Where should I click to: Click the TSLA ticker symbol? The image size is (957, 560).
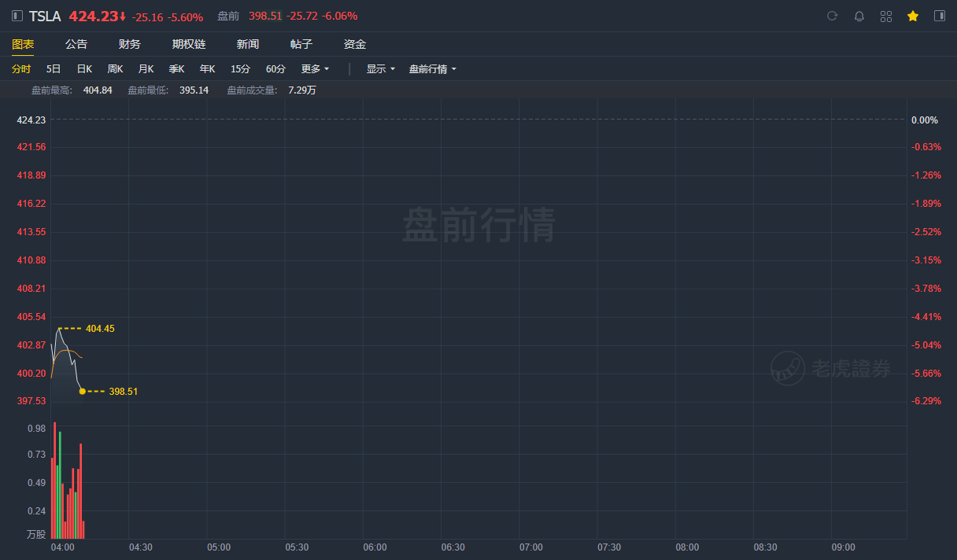click(45, 16)
